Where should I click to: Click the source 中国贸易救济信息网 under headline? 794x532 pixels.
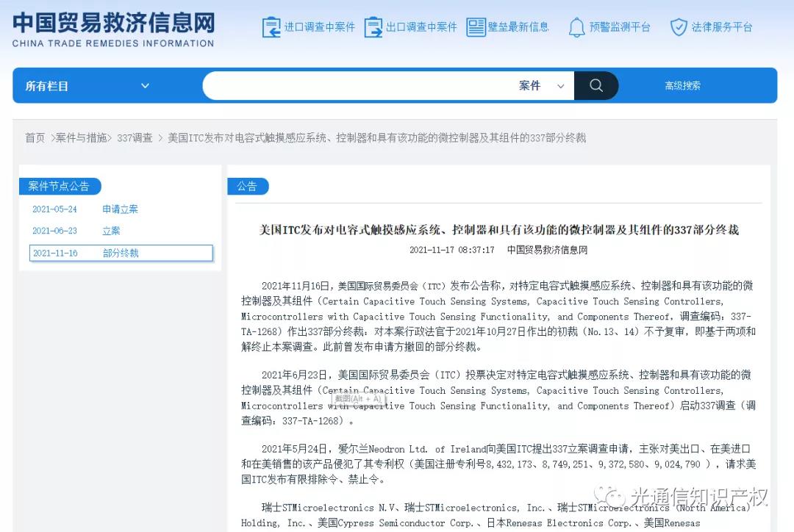point(548,250)
